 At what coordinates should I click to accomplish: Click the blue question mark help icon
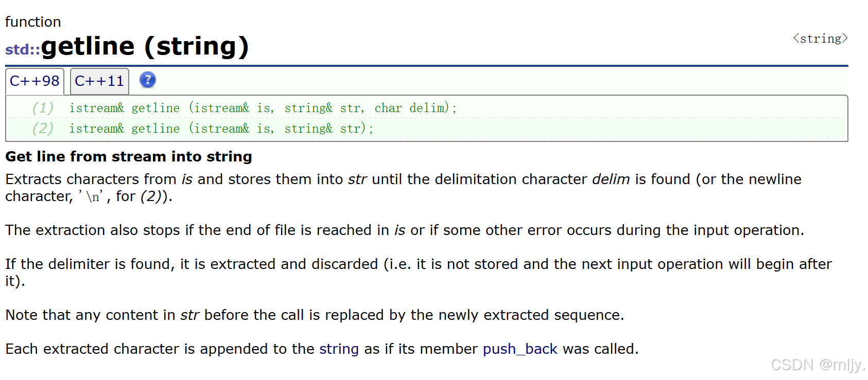tap(147, 80)
